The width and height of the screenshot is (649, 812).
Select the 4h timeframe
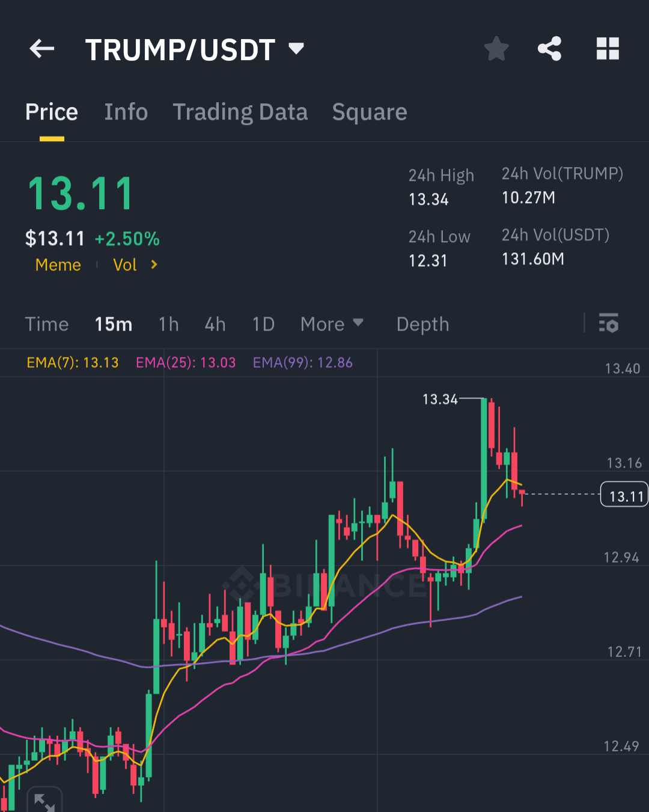(x=215, y=324)
